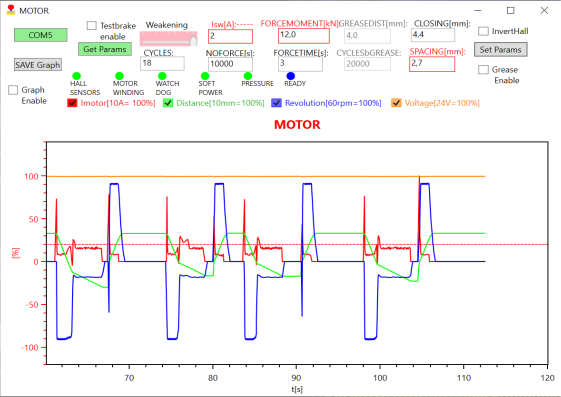Click the Get Params button
This screenshot has height=397, width=561.
pos(105,49)
